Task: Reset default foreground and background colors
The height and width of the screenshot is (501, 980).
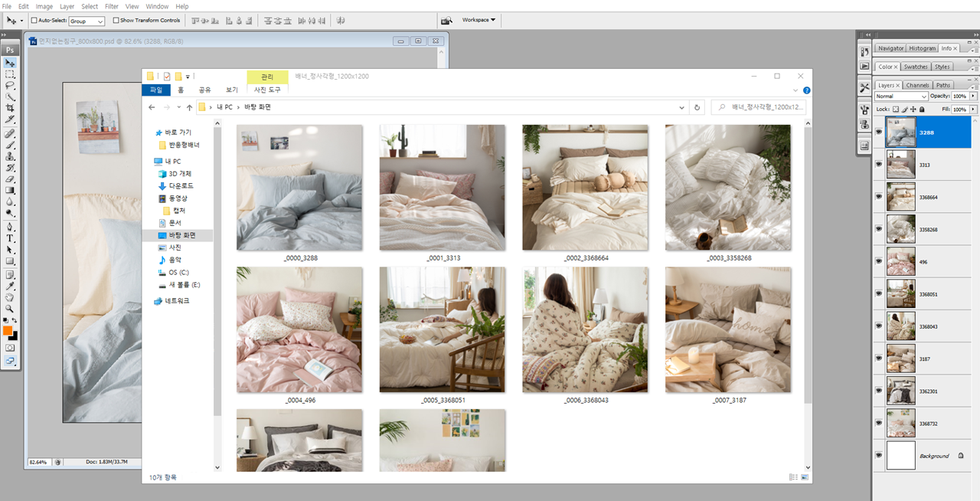Action: click(x=5, y=320)
